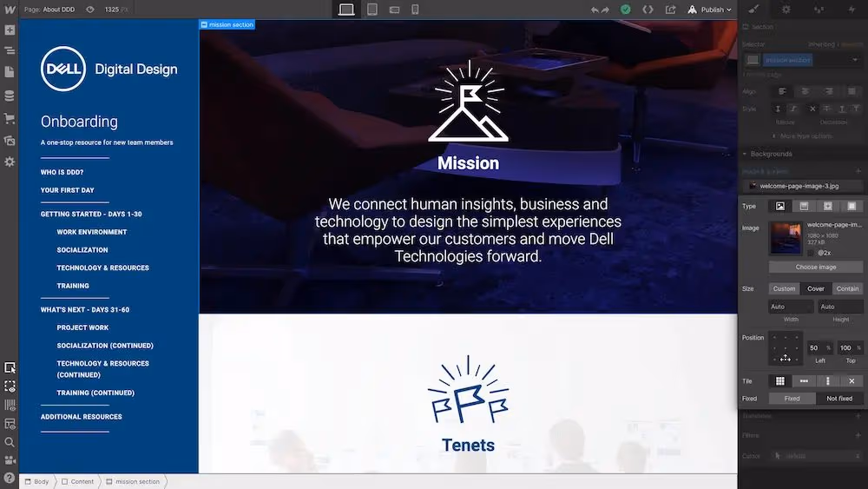Switch to mobile portrait breakpoint view
This screenshot has height=489, width=868.
coord(415,10)
